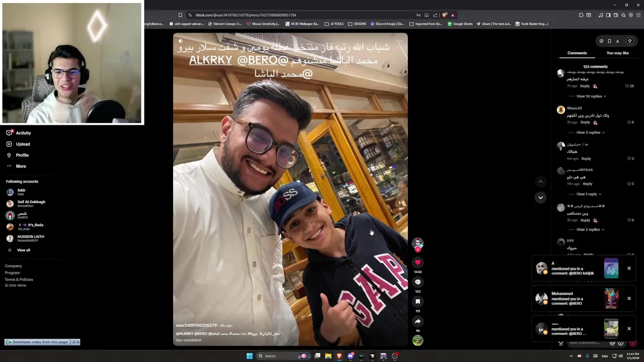Click See translation under caption
644x362 pixels.
189,340
